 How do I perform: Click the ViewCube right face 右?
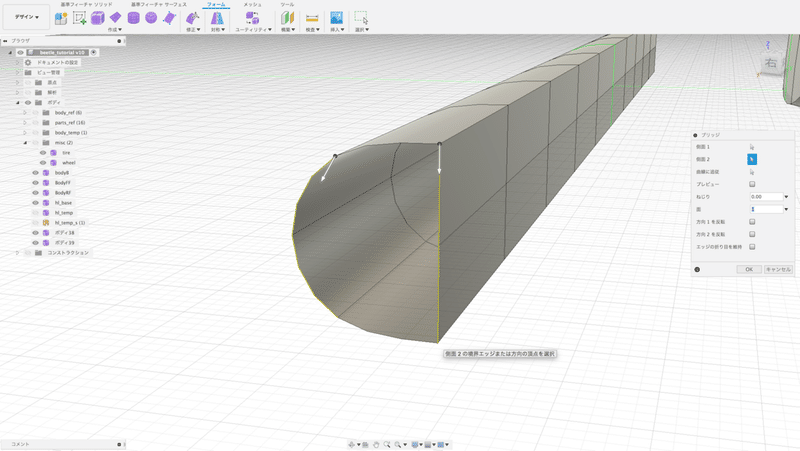coord(771,64)
